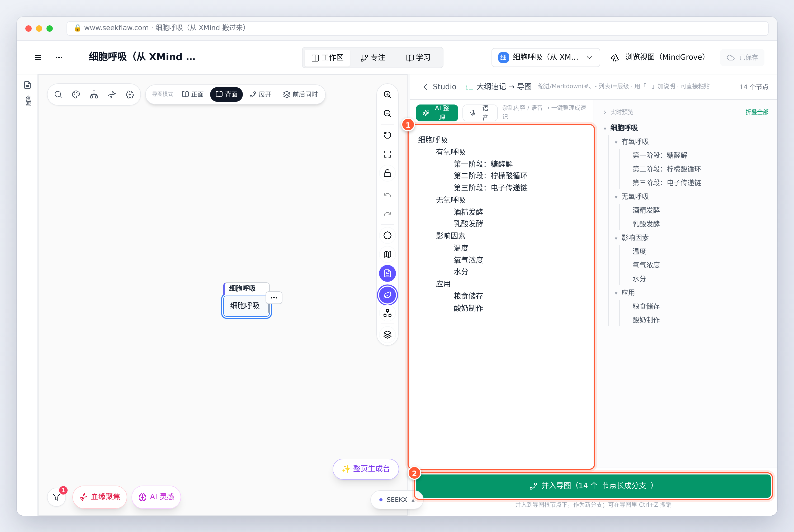Viewport: 794px width, 532px height.
Task: Click the unlock padlock icon
Action: click(x=387, y=173)
